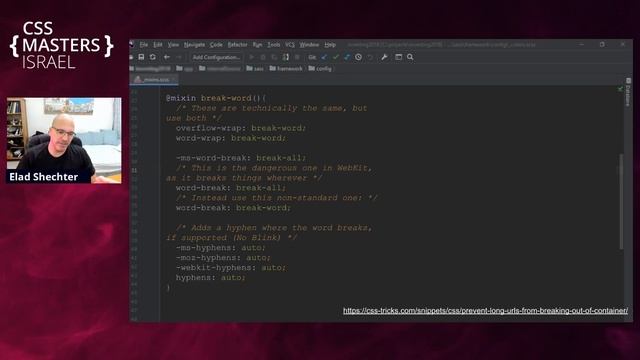This screenshot has width=640, height=360.
Task: Minimize the IDE window
Action: click(582, 44)
